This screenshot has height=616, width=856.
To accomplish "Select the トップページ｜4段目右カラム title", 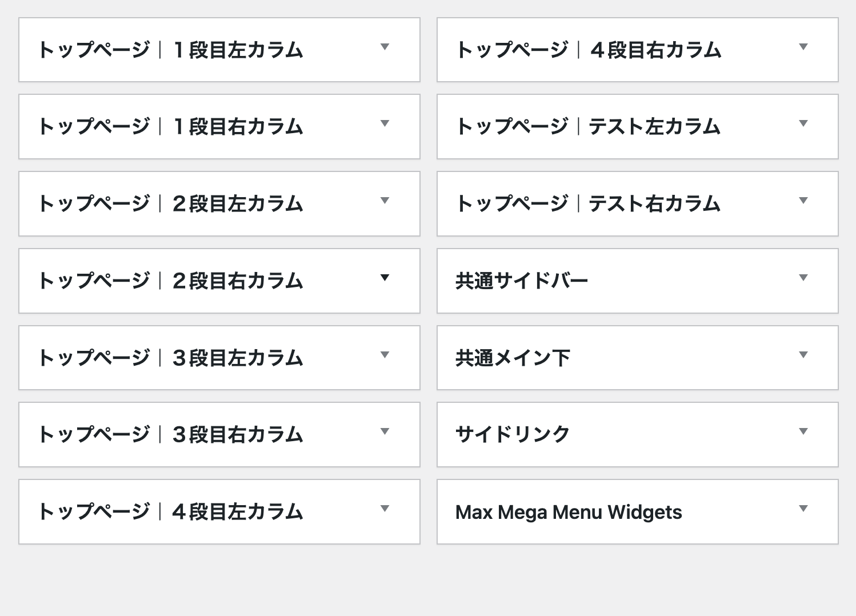I will 589,50.
